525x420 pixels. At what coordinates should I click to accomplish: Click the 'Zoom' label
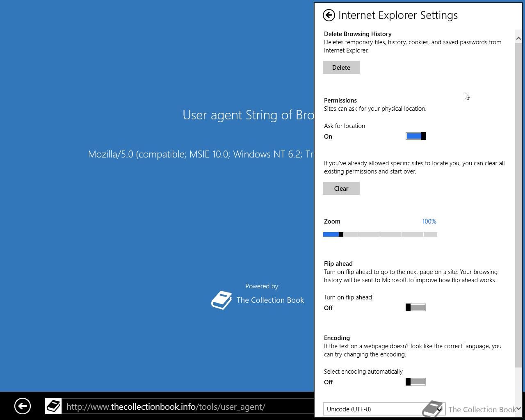pos(332,221)
